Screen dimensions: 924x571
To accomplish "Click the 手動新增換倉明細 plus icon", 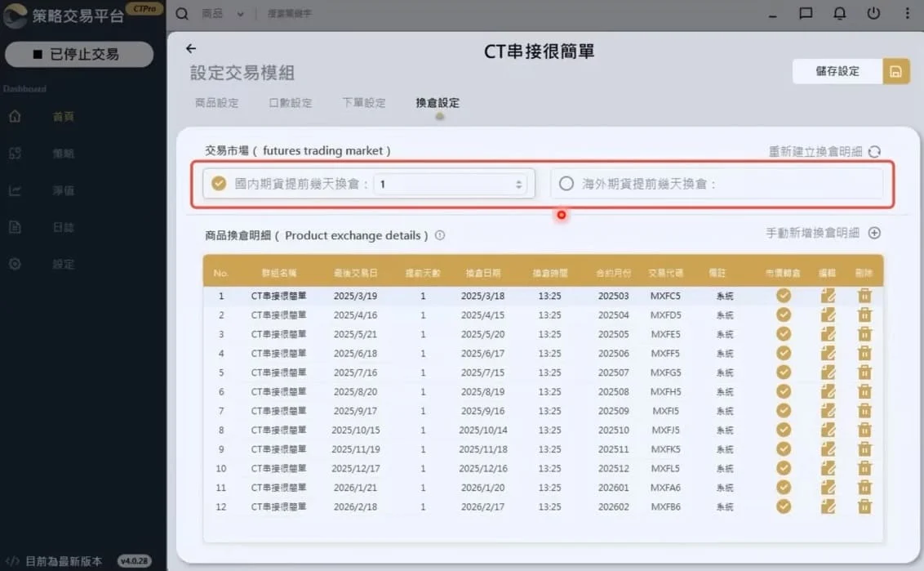I will click(874, 233).
